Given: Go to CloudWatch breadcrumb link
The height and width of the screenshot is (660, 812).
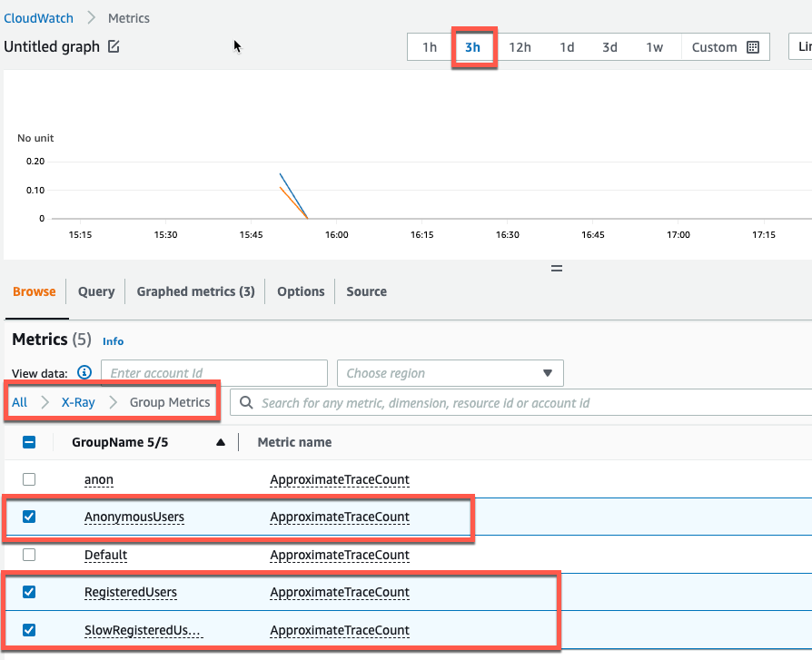Looking at the screenshot, I should coord(38,18).
